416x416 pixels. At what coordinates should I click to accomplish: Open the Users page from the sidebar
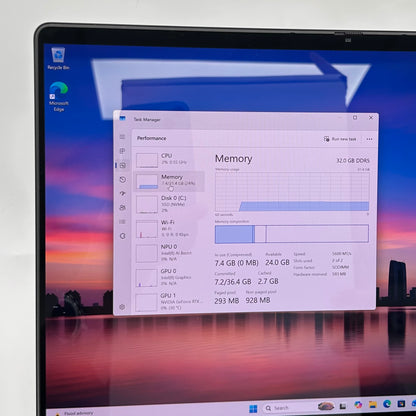tap(123, 208)
